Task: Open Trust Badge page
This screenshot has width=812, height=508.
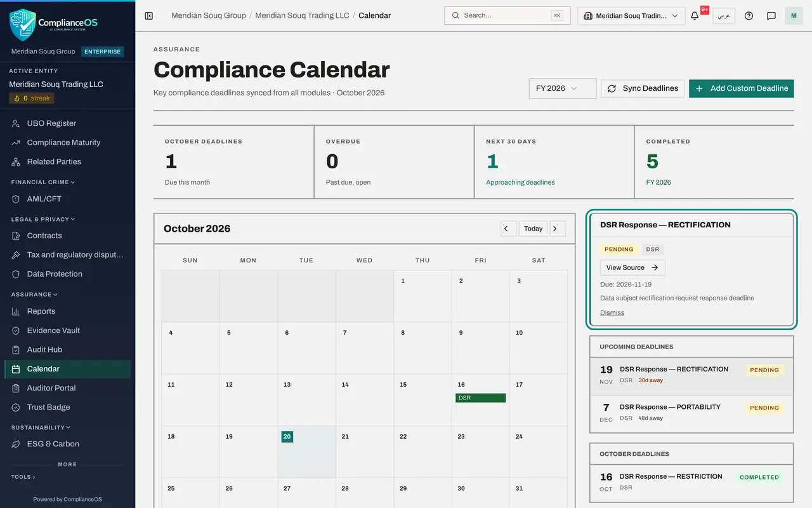Action: coord(67,407)
